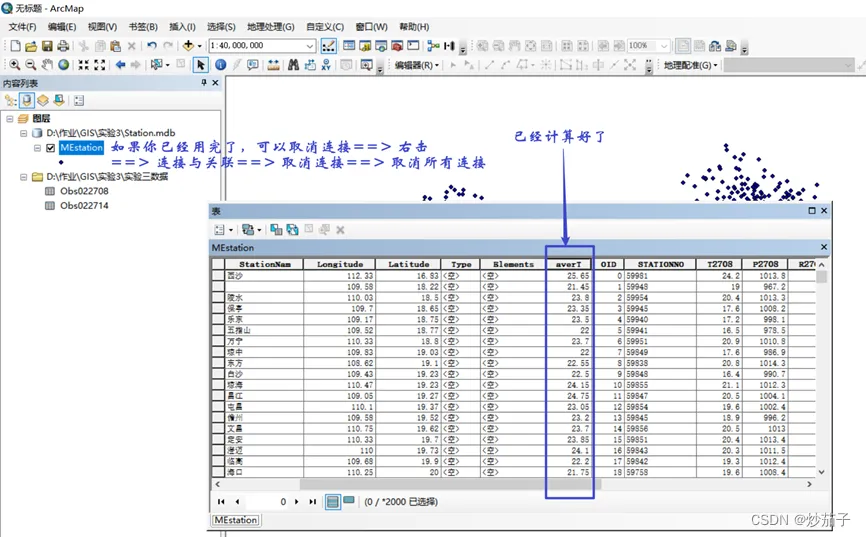Pick the Select Elements arrow tool
Image resolution: width=866 pixels, height=537 pixels.
(x=200, y=65)
